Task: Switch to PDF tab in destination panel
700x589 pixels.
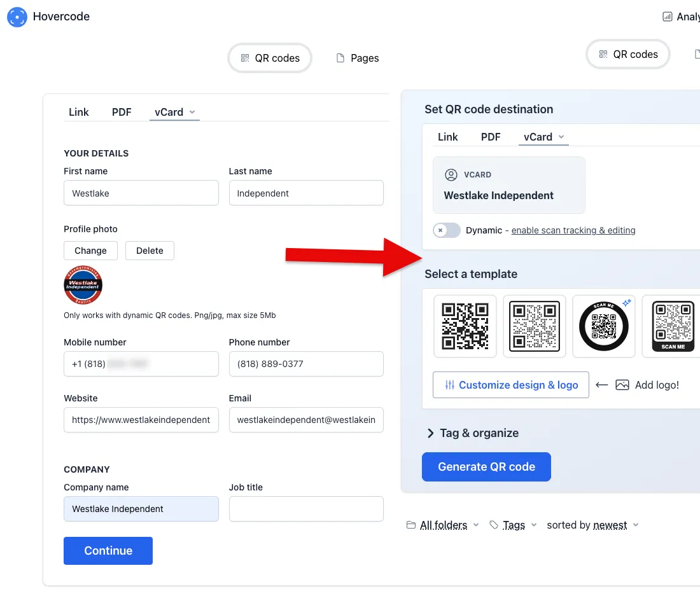Action: coord(491,137)
